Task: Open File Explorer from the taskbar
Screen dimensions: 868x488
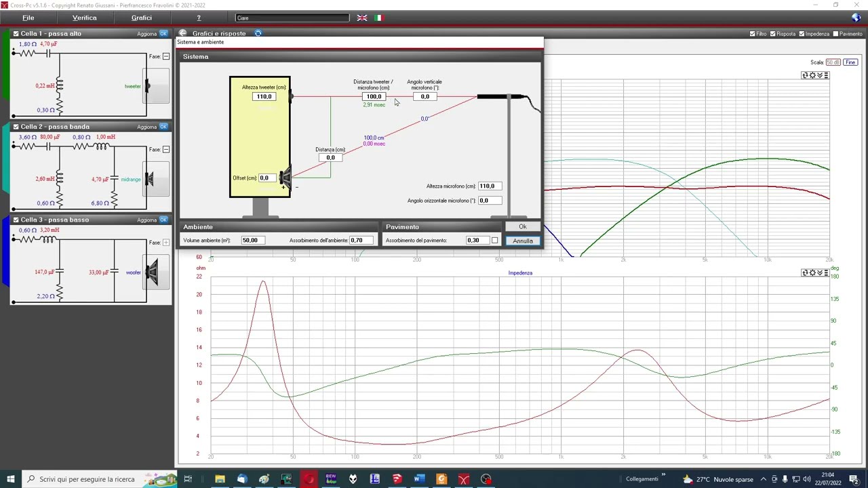Action: point(220,479)
